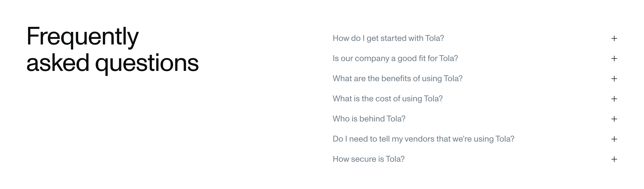The image size is (644, 189).
Task: Open 'Do I need to tell my vendors' question
Action: point(423,139)
